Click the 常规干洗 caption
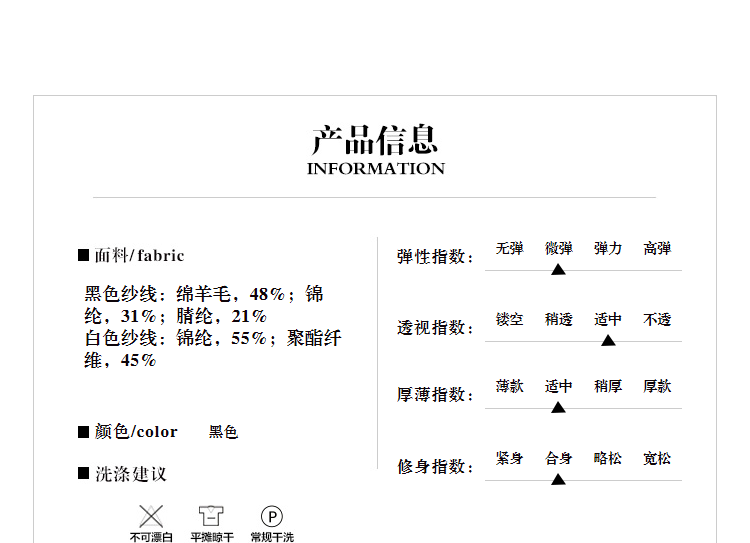 point(272,537)
